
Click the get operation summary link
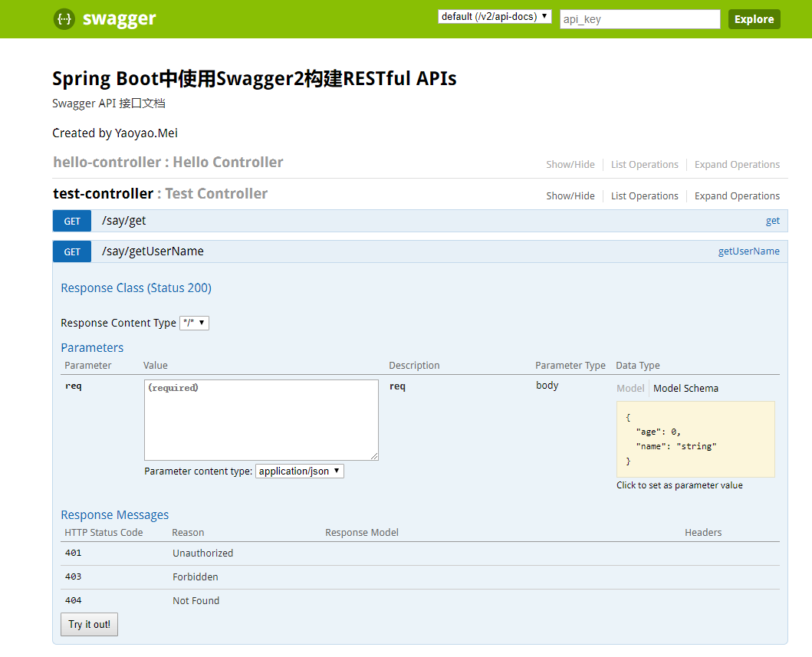coord(773,221)
